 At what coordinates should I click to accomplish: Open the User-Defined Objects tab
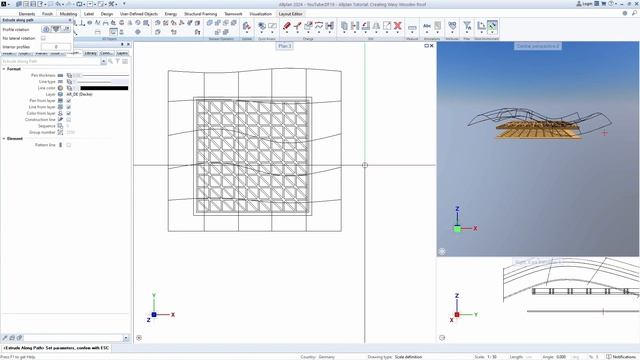[139, 14]
